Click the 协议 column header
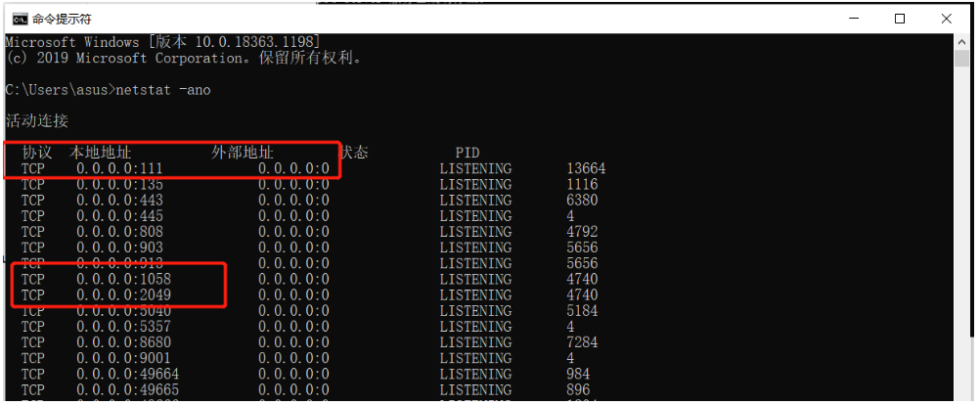The width and height of the screenshot is (980, 405). (x=37, y=153)
